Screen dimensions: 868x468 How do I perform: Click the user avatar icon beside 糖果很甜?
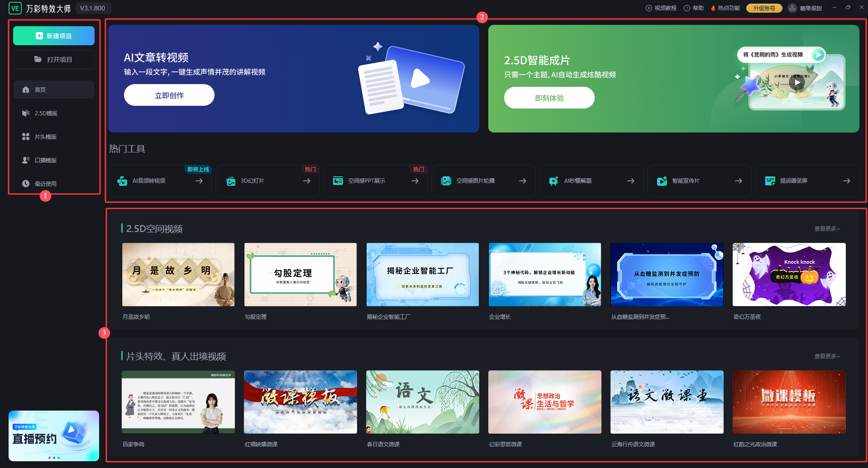pos(792,8)
